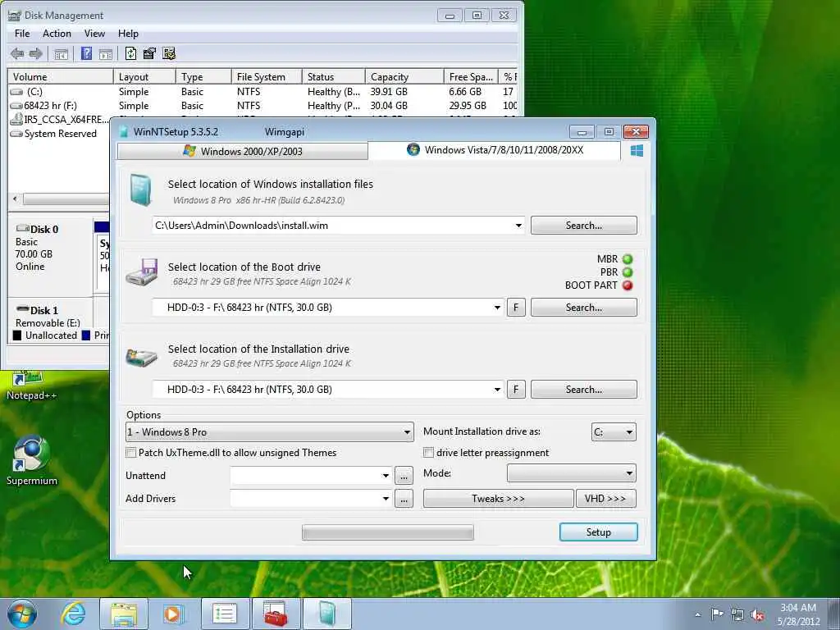This screenshot has height=630, width=840.
Task: Browse for Unattend file with ... button
Action: pyautogui.click(x=404, y=476)
